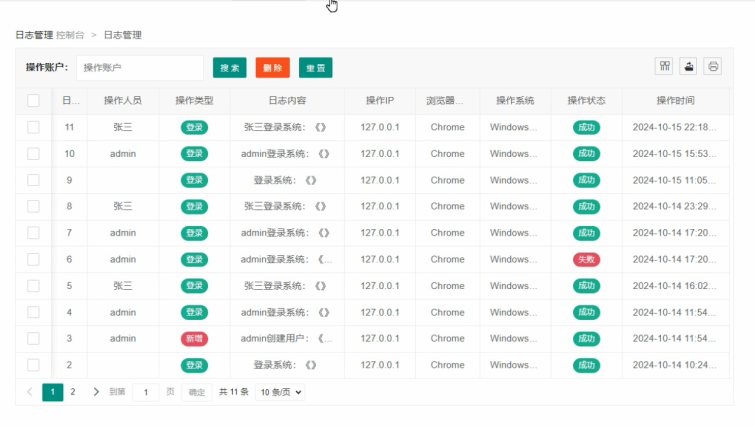Click the 登录 badge in log 9 row
The height and width of the screenshot is (430, 755).
pyautogui.click(x=194, y=180)
